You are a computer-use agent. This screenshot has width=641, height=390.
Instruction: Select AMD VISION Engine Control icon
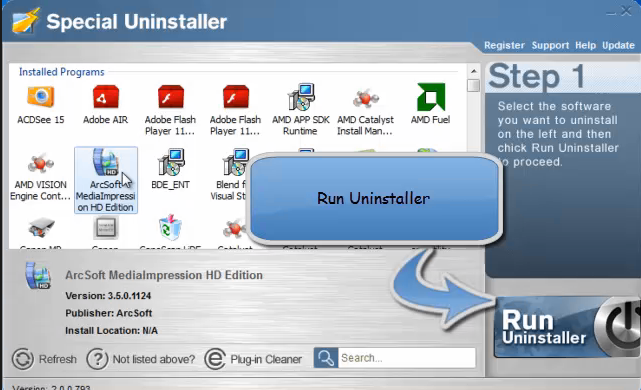click(x=40, y=164)
